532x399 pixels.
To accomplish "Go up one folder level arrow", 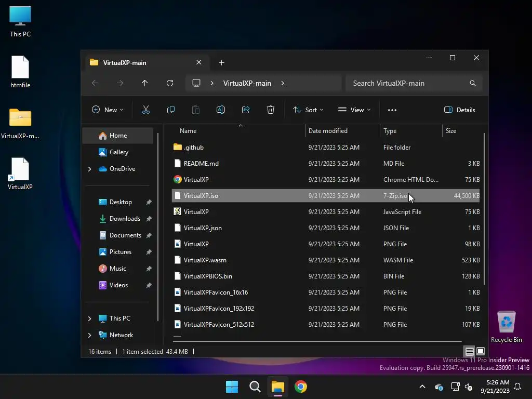I will tap(145, 83).
